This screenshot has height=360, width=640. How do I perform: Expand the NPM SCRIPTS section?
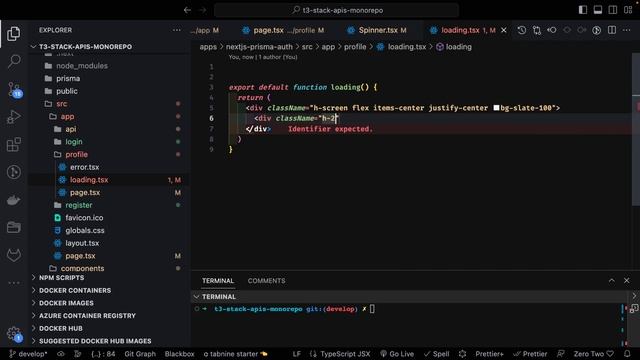click(x=61, y=278)
